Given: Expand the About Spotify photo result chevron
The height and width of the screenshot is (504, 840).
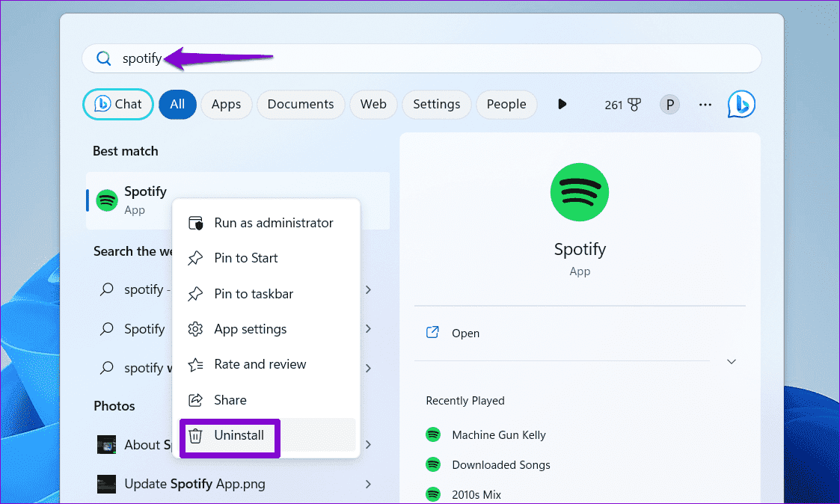Looking at the screenshot, I should pos(368,444).
